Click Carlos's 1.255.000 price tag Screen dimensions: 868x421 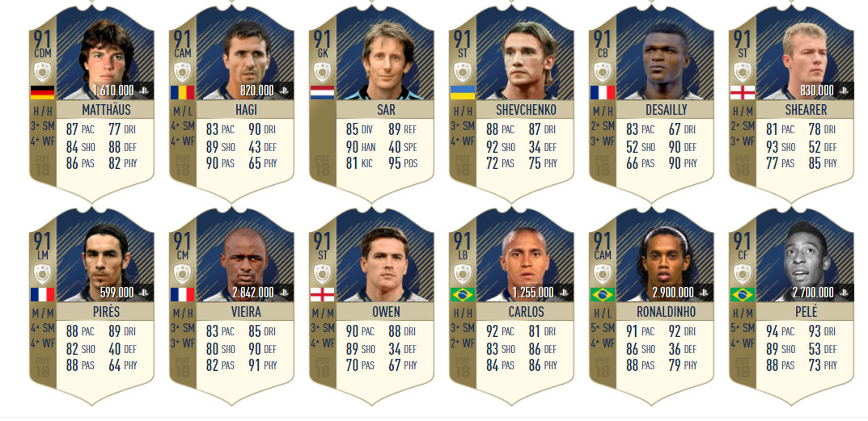point(533,293)
